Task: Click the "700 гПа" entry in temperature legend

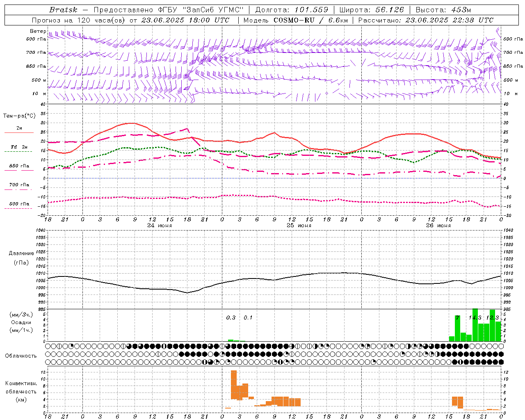Action: click(19, 185)
